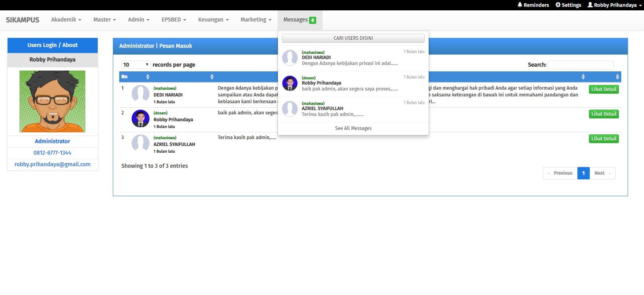644x295 pixels.
Task: Click DEDI HARIADI's avatar in the messages dropdown
Action: (290, 58)
